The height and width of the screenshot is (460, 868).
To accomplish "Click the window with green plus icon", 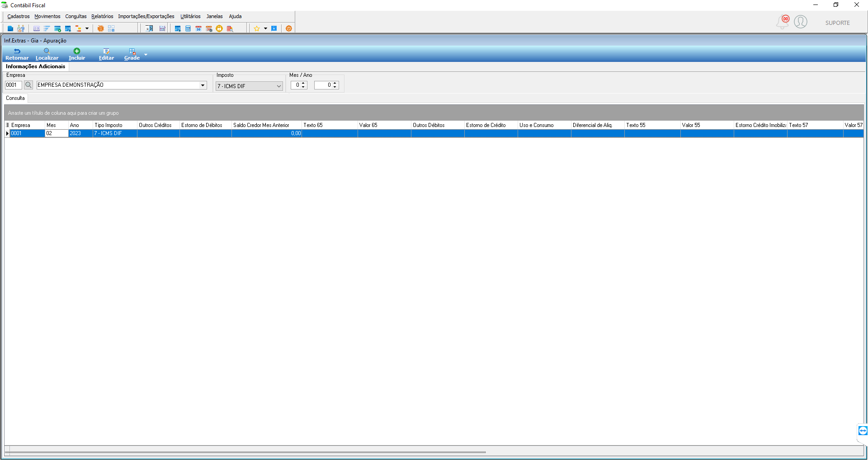I will click(x=57, y=28).
